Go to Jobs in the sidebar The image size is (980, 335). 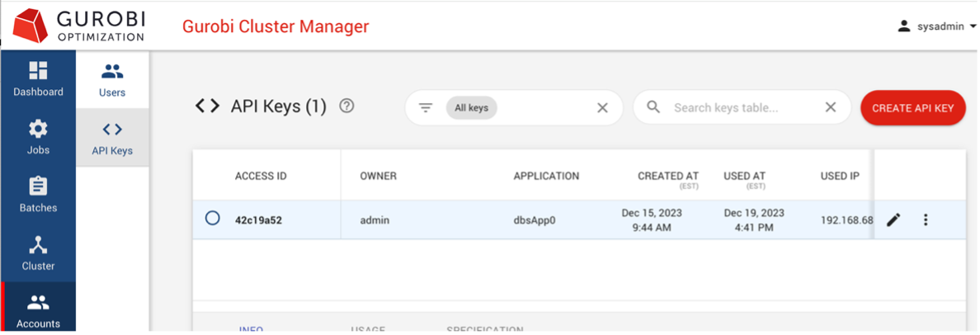pos(38,138)
